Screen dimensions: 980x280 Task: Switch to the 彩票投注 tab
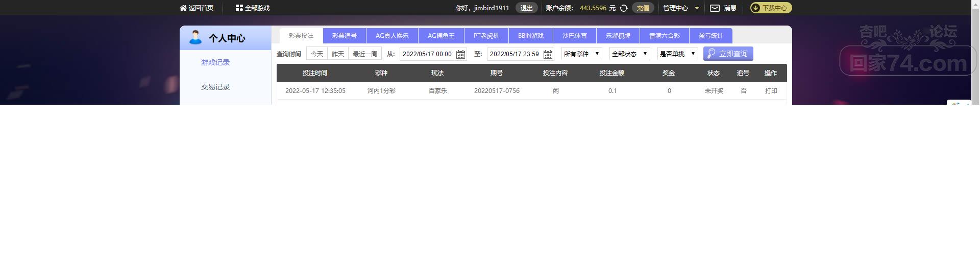click(x=301, y=36)
